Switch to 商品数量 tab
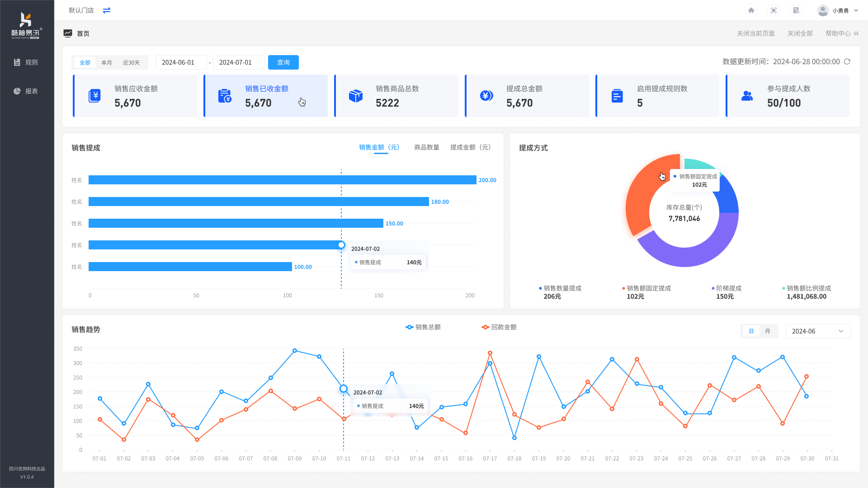868x488 pixels. point(426,147)
